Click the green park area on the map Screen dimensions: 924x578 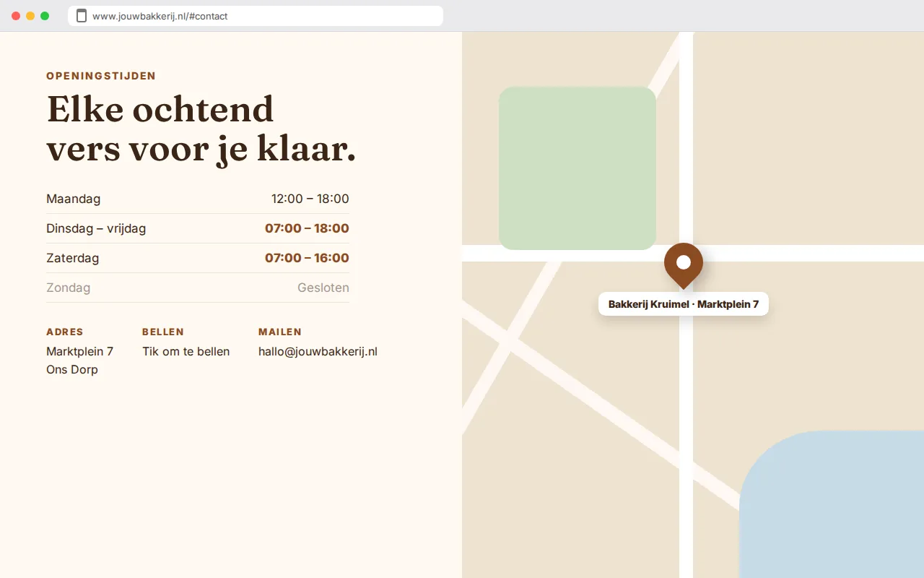(x=577, y=168)
